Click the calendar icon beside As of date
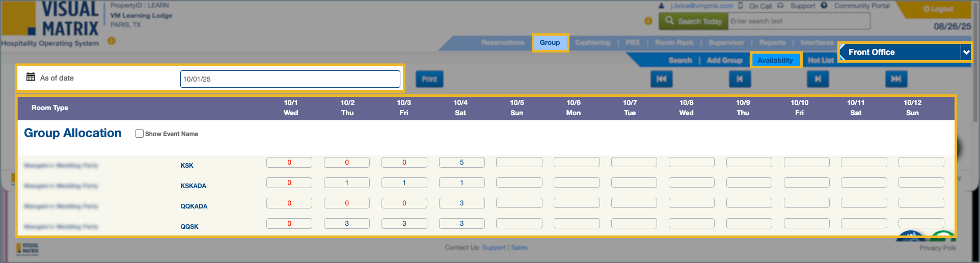The width and height of the screenshot is (980, 263). [x=31, y=77]
